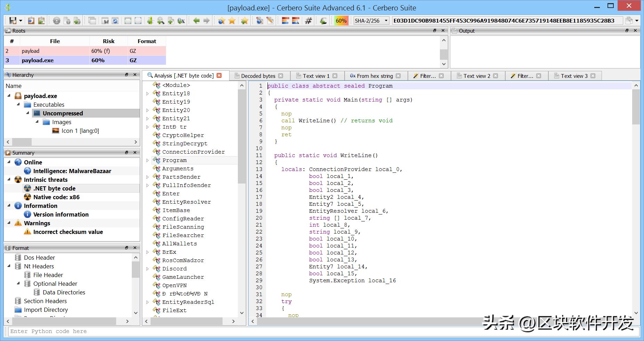Click the save floppy disk icon

point(13,21)
